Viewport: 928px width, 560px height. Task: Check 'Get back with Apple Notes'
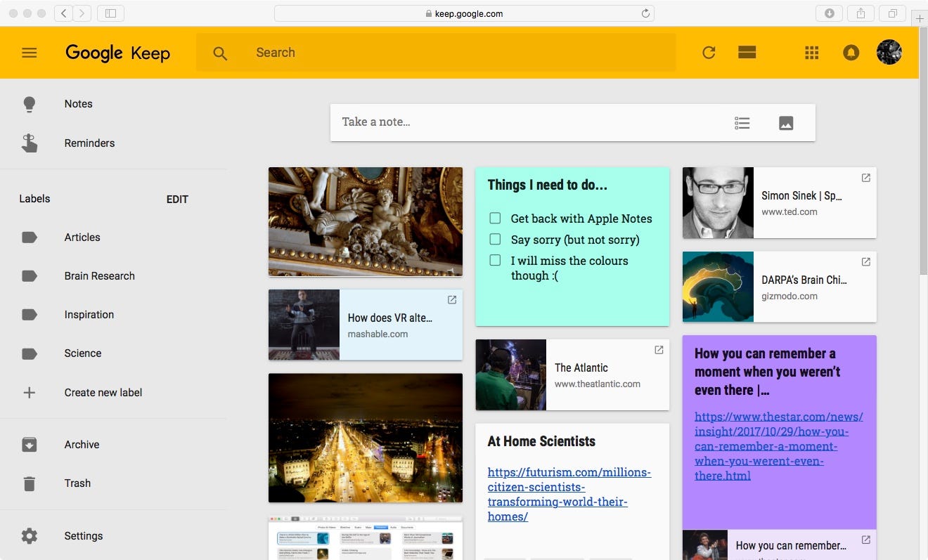click(x=495, y=219)
